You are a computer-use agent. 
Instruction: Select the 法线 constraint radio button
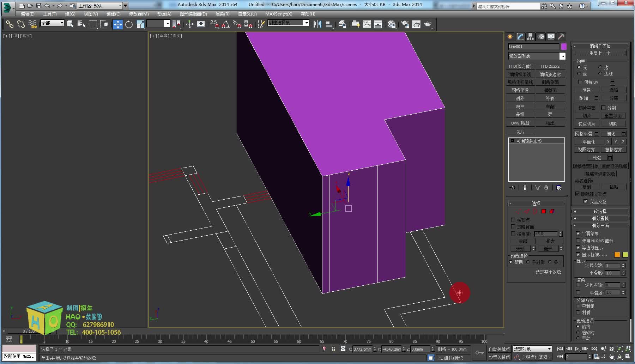(600, 74)
